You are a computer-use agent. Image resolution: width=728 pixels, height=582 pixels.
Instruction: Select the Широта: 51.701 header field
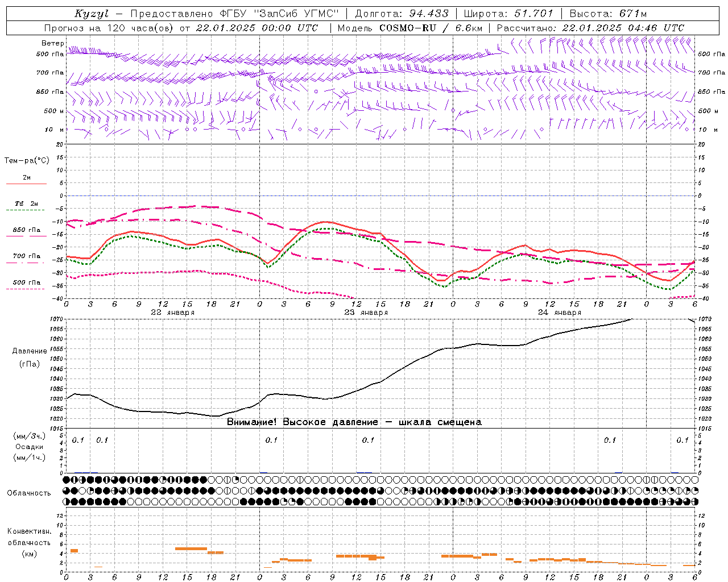[x=508, y=14]
